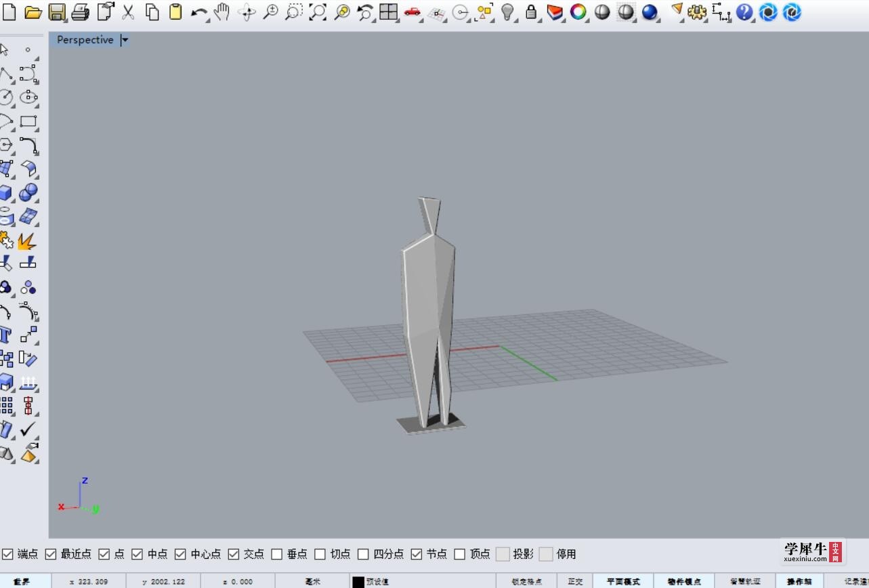Click the Perspective viewport title tab
The width and height of the screenshot is (869, 588).
coord(85,40)
